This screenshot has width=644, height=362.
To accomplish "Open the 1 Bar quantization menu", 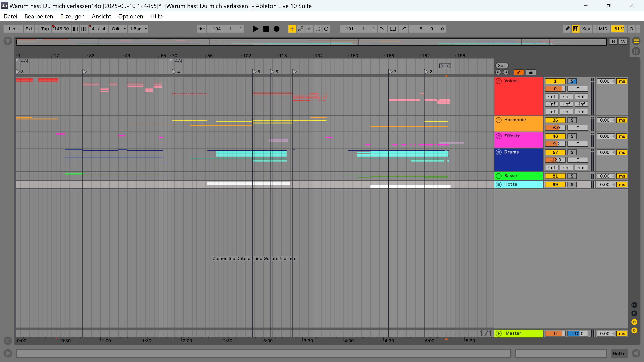I will coord(138,29).
